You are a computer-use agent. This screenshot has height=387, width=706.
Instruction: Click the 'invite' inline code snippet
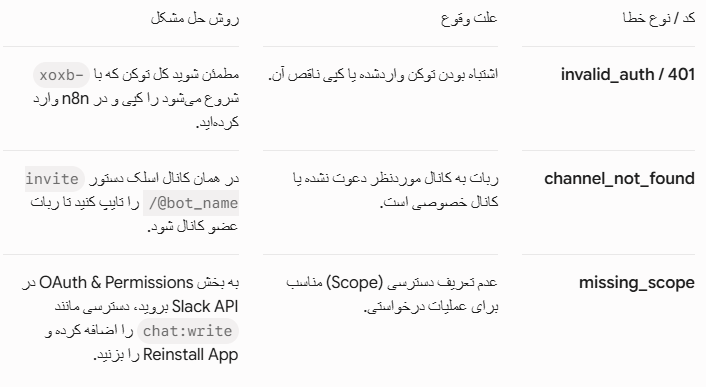point(54,179)
